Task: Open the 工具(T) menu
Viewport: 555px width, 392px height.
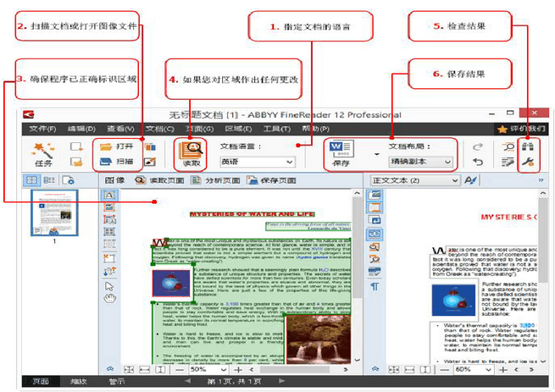Action: tap(277, 129)
